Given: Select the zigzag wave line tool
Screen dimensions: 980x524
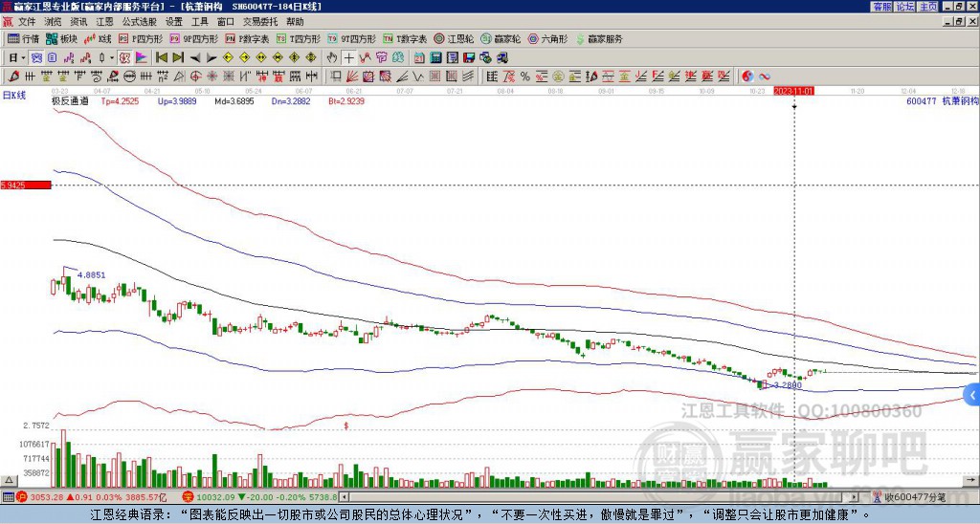Looking at the screenshot, I should click(417, 76).
